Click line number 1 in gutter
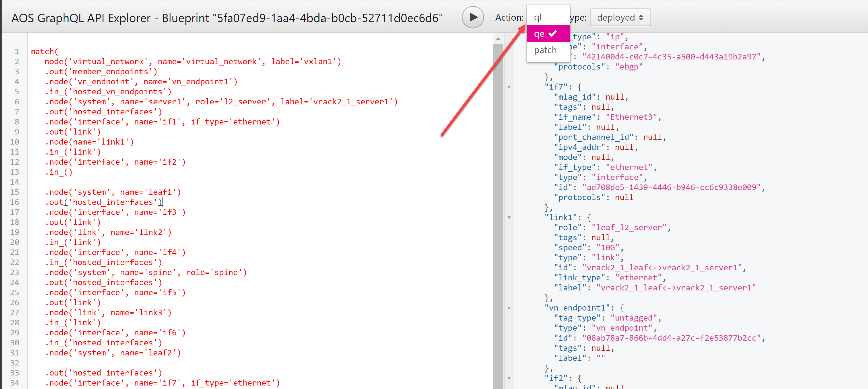The height and width of the screenshot is (389, 868). click(17, 52)
